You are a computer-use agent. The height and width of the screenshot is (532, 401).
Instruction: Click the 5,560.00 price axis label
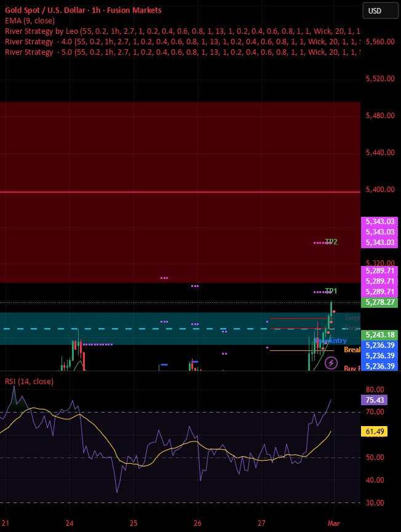coord(380,42)
